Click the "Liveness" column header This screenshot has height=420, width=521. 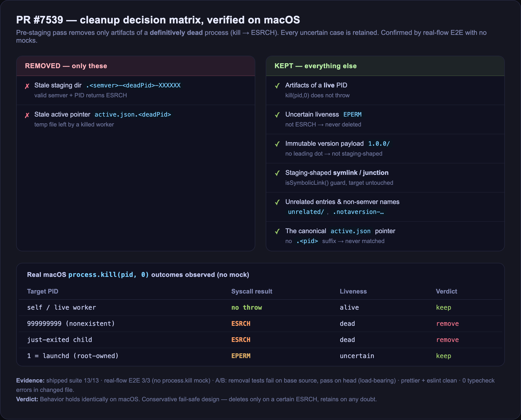point(353,291)
